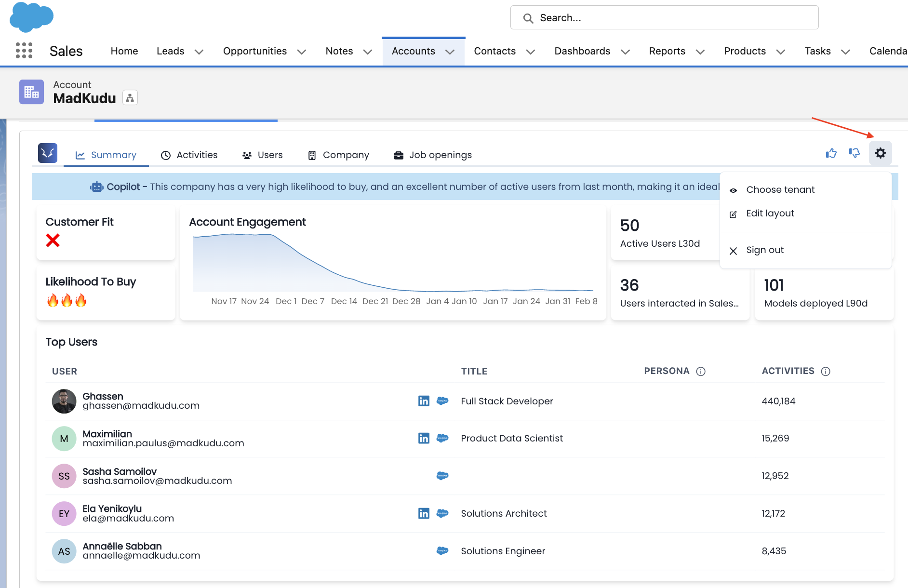Viewport: 908px width, 588px height.
Task: Expand the Reports nav dropdown chevron
Action: (x=700, y=52)
